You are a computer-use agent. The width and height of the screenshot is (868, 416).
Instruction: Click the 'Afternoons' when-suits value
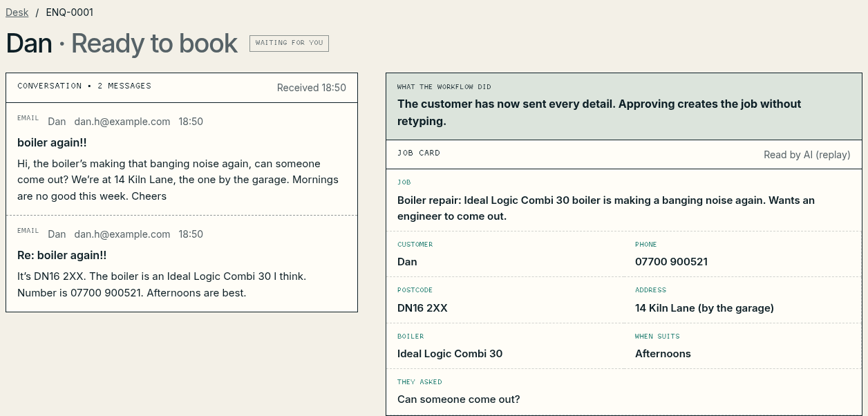click(x=663, y=354)
